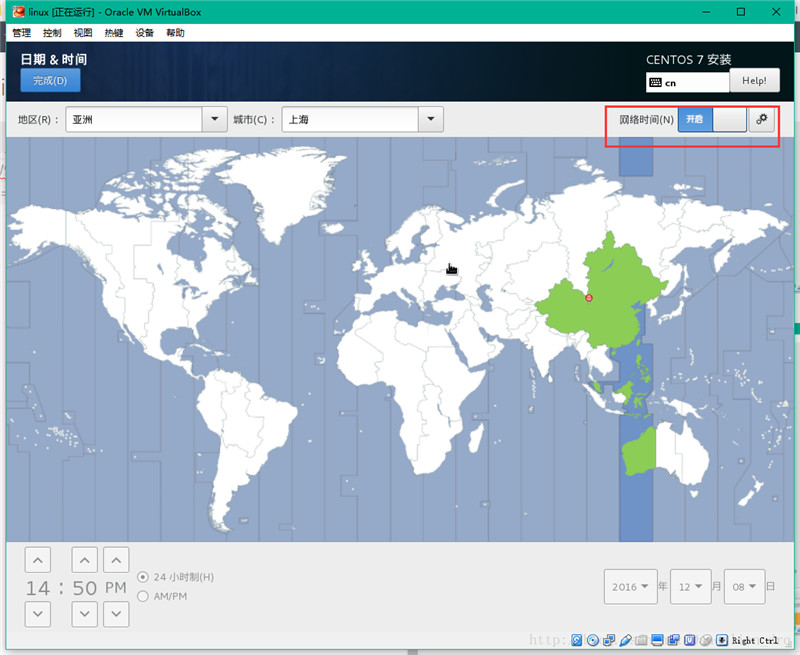Open the 管理 menu
800x655 pixels.
click(21, 33)
